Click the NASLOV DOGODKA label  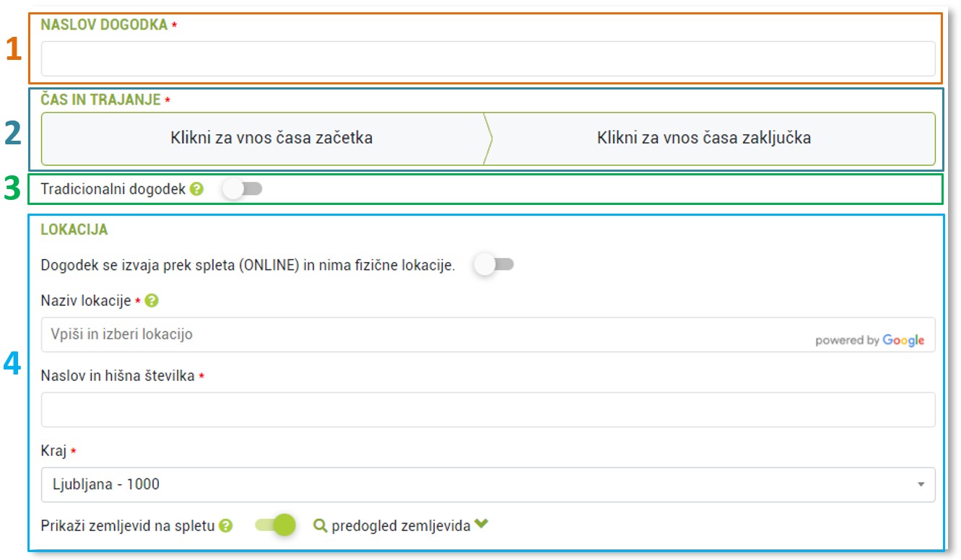click(x=104, y=25)
